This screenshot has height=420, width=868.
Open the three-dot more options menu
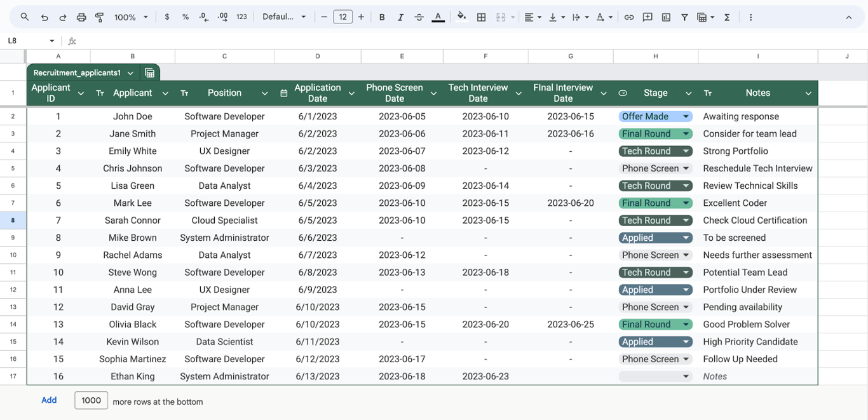click(x=750, y=17)
